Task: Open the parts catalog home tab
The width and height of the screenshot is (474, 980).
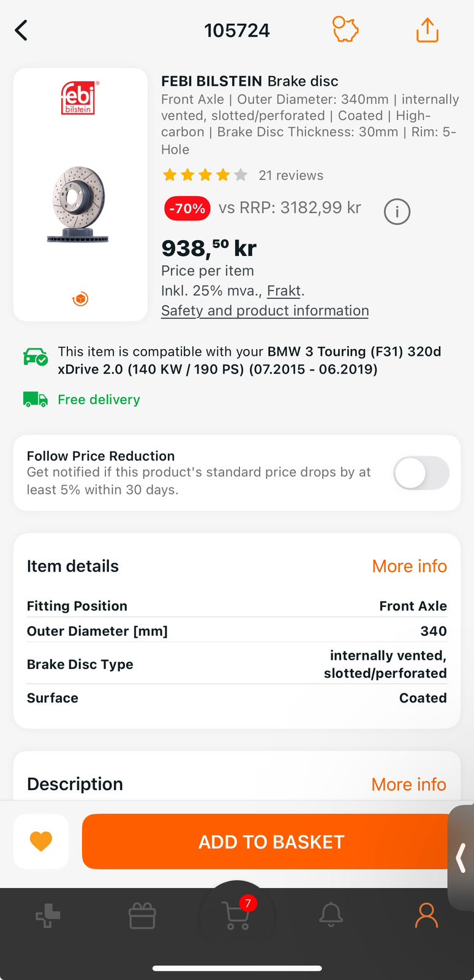Action: click(x=48, y=916)
